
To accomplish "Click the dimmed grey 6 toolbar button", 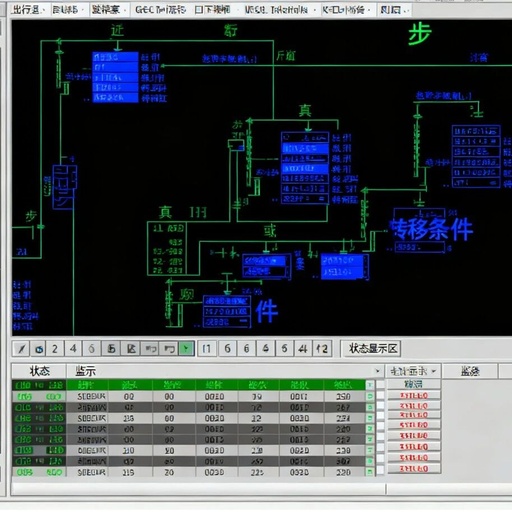I will tap(91, 349).
